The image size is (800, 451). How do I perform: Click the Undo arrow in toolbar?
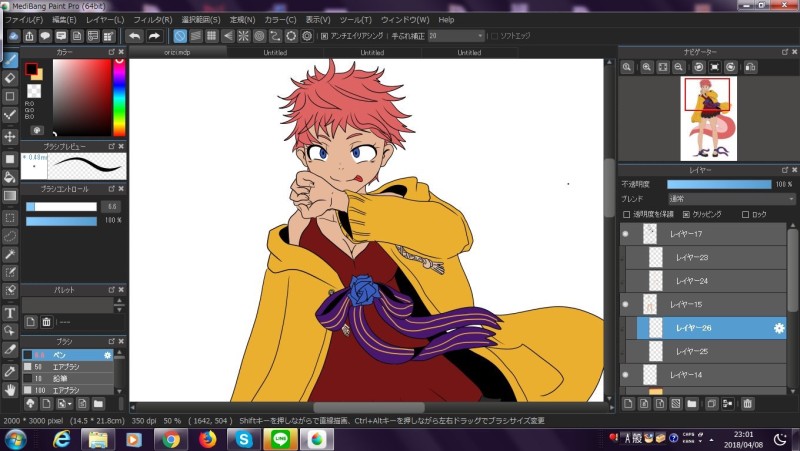point(135,36)
